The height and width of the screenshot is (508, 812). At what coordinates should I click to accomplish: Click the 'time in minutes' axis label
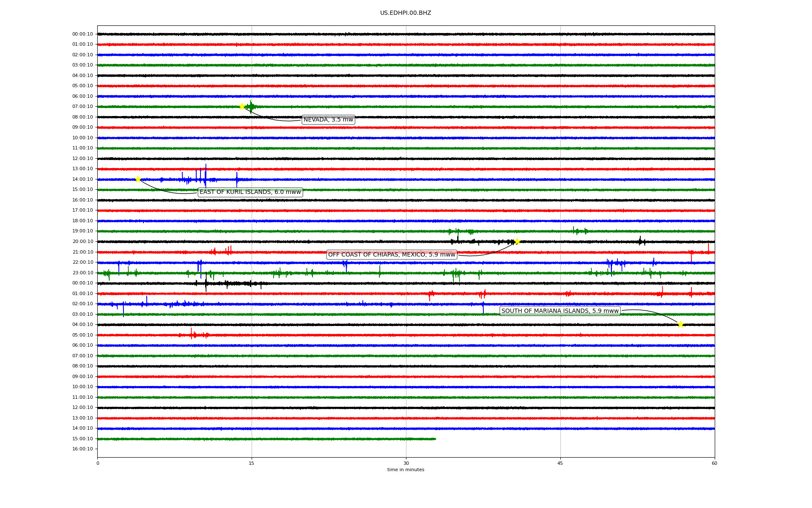[x=406, y=469]
